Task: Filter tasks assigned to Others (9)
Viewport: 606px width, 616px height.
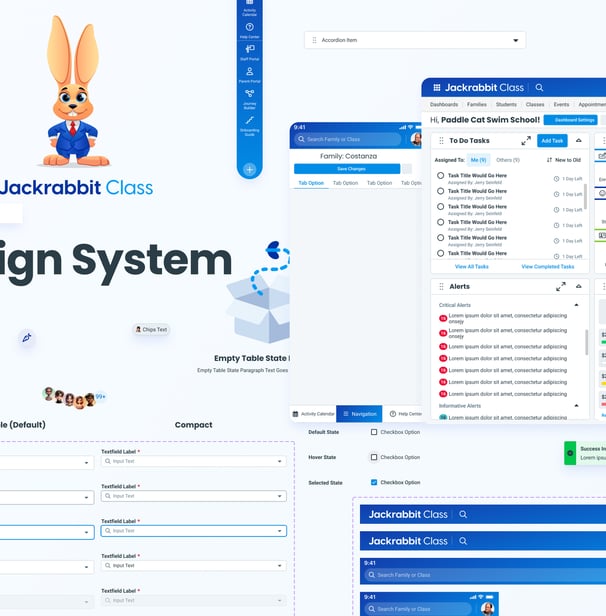Action: pos(508,160)
